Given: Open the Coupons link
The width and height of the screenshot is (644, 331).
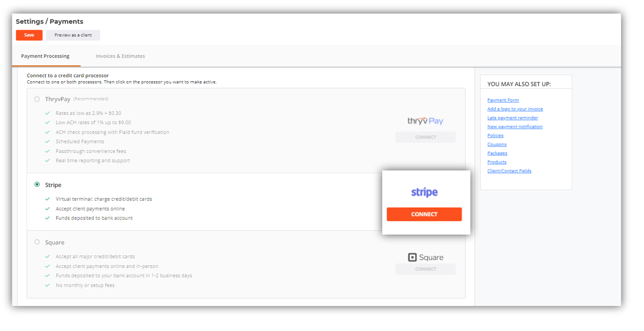Looking at the screenshot, I should tap(497, 144).
